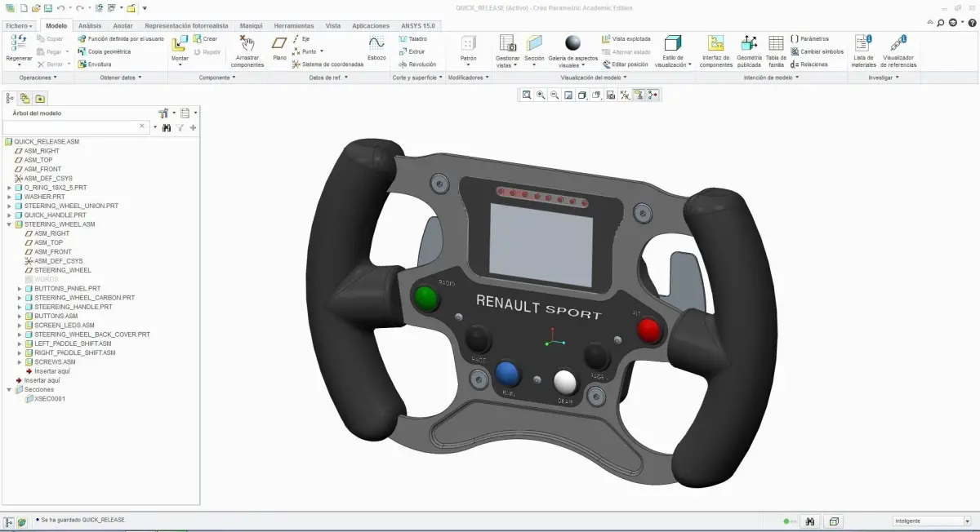This screenshot has height=532, width=980.
Task: Select the Revolución tool
Action: (417, 64)
